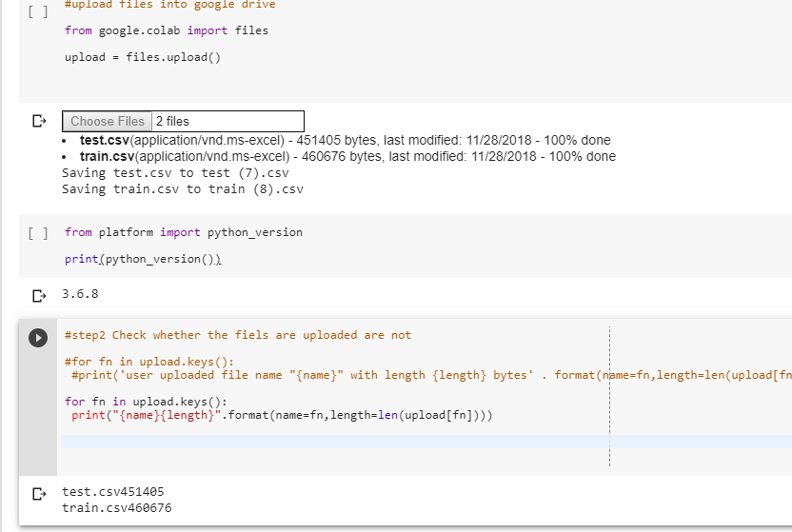
Task: Click '#upload files into google drive' comment
Action: point(169,5)
